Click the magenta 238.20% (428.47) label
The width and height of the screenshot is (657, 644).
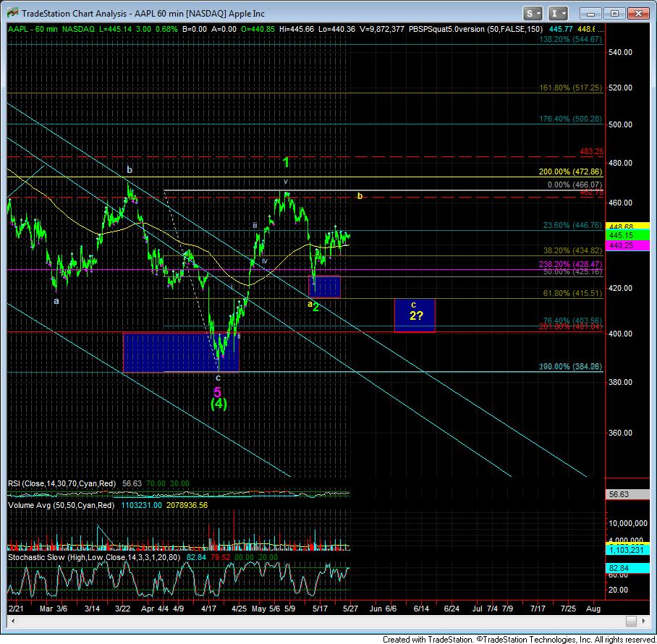pyautogui.click(x=571, y=264)
